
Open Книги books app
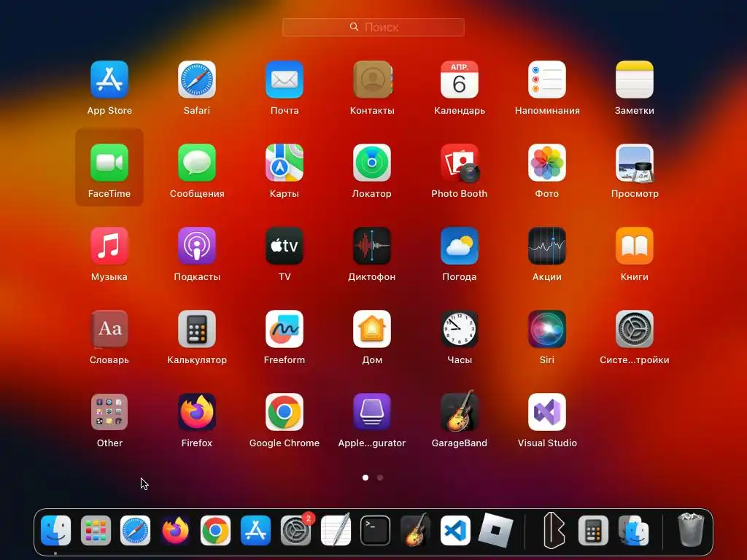pyautogui.click(x=635, y=246)
